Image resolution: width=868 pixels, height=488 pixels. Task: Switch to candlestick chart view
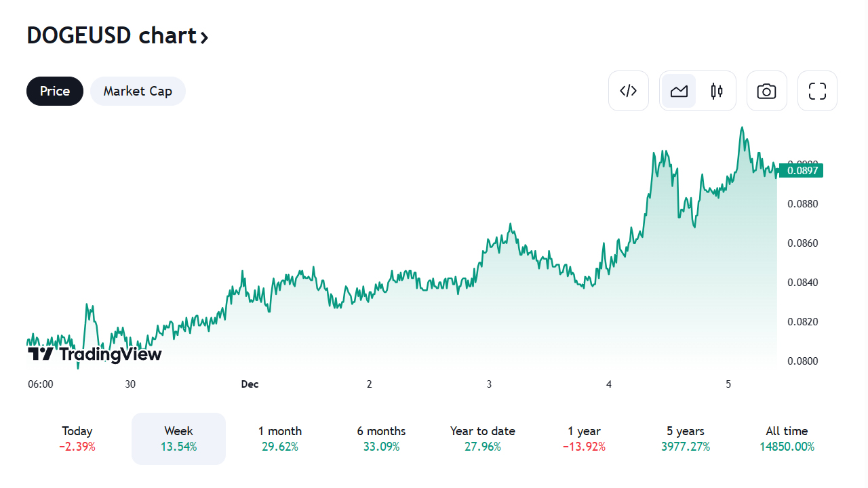717,91
